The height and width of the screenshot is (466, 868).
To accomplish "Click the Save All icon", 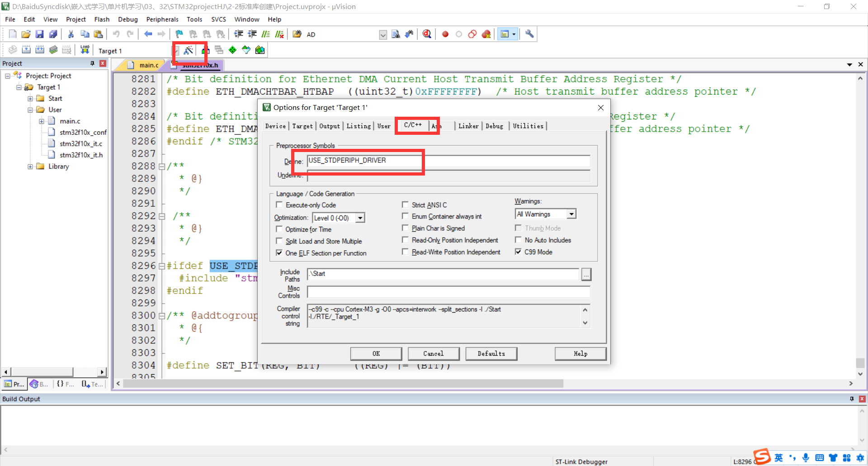I will [53, 34].
